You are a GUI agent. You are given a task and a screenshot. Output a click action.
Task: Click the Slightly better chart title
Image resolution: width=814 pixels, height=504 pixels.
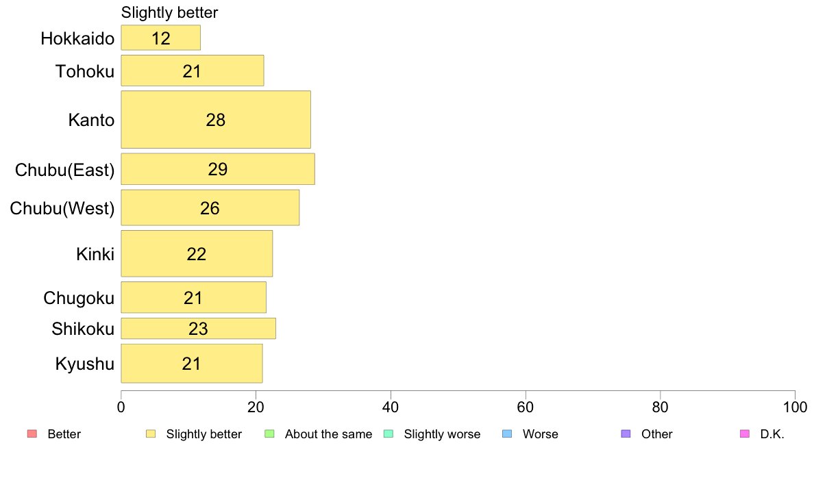pyautogui.click(x=169, y=13)
